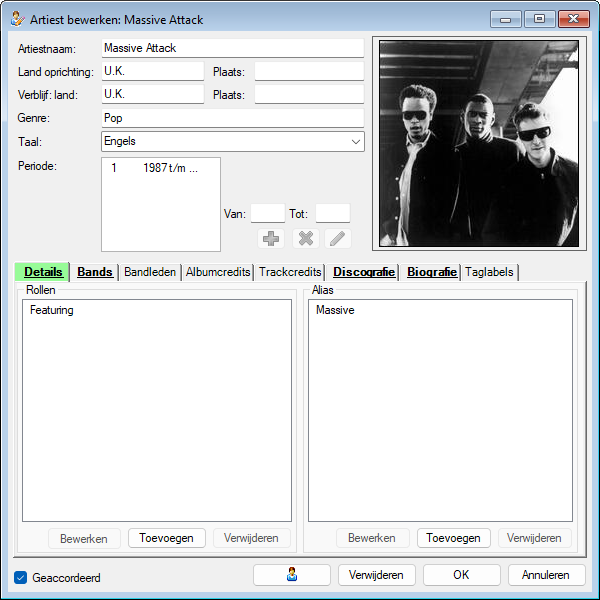This screenshot has width=600, height=600.
Task: Confirm with the OK button
Action: (461, 575)
